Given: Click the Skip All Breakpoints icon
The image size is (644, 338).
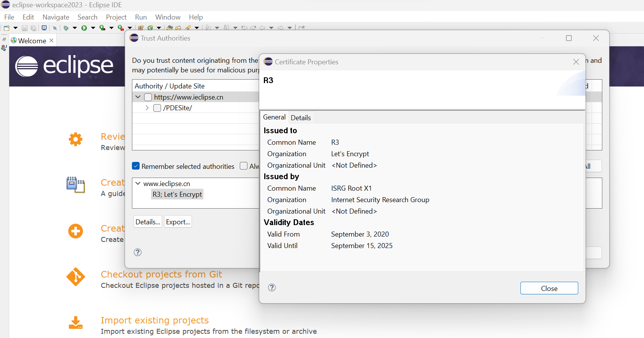Looking at the screenshot, I should 55,28.
